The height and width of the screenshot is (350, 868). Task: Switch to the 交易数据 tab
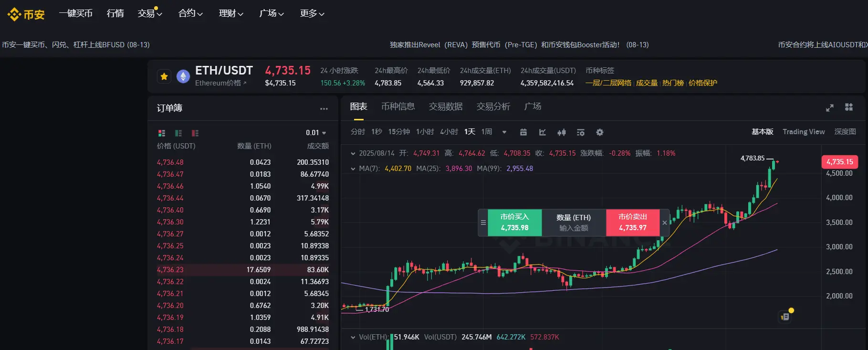(446, 106)
